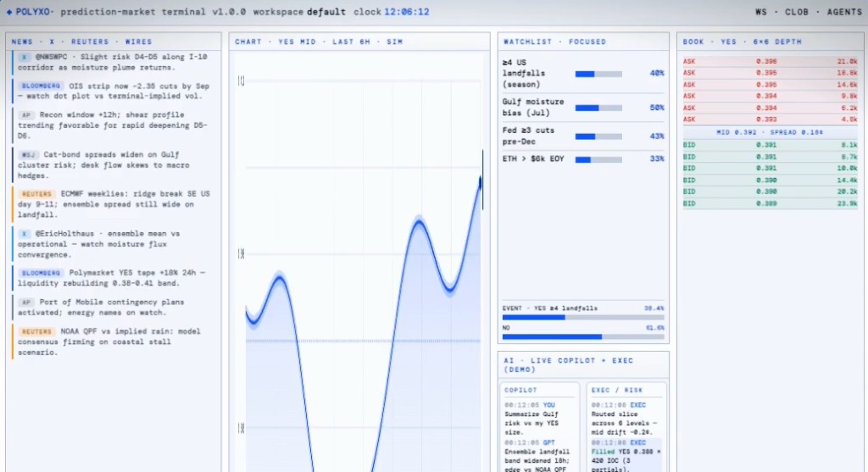
Task: Open the WS status item
Action: (x=761, y=12)
